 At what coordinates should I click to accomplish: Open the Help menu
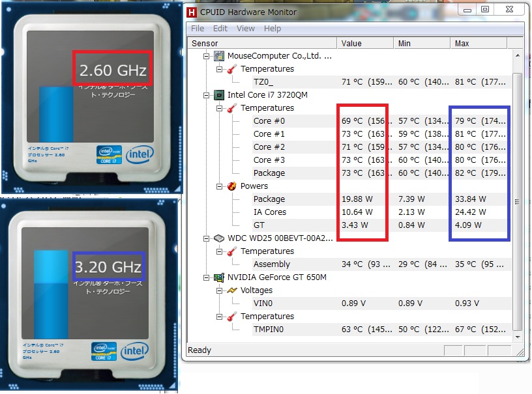[x=273, y=29]
